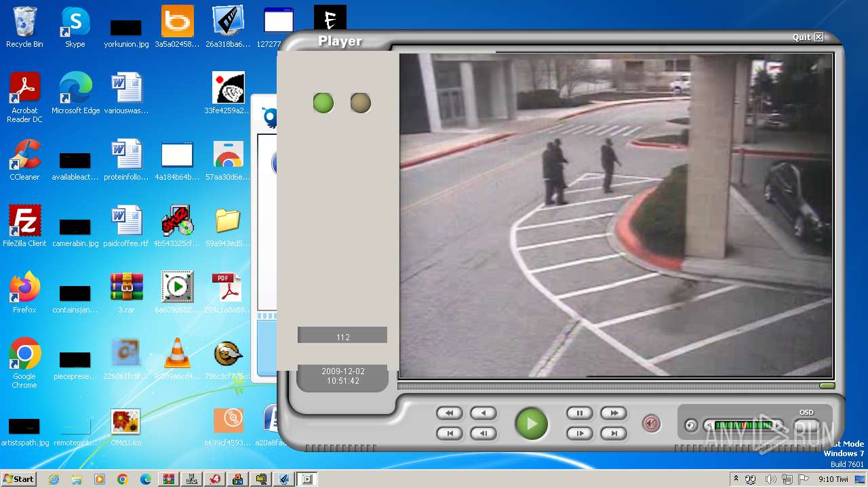Start playback with the green play button

click(x=532, y=424)
